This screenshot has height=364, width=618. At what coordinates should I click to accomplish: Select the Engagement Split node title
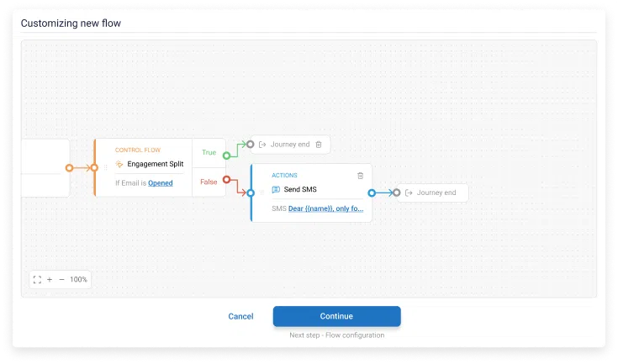[155, 164]
